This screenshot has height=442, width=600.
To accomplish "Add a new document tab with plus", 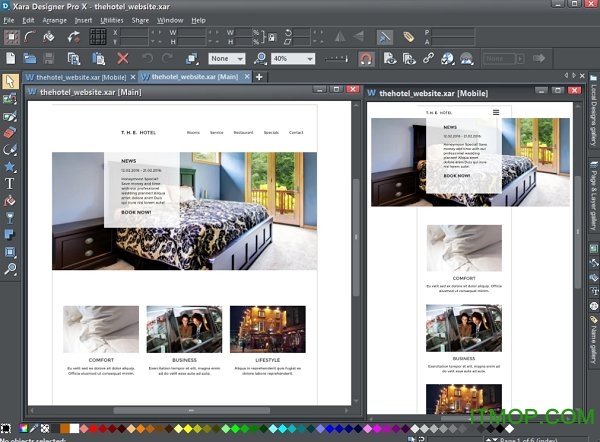I will point(259,77).
